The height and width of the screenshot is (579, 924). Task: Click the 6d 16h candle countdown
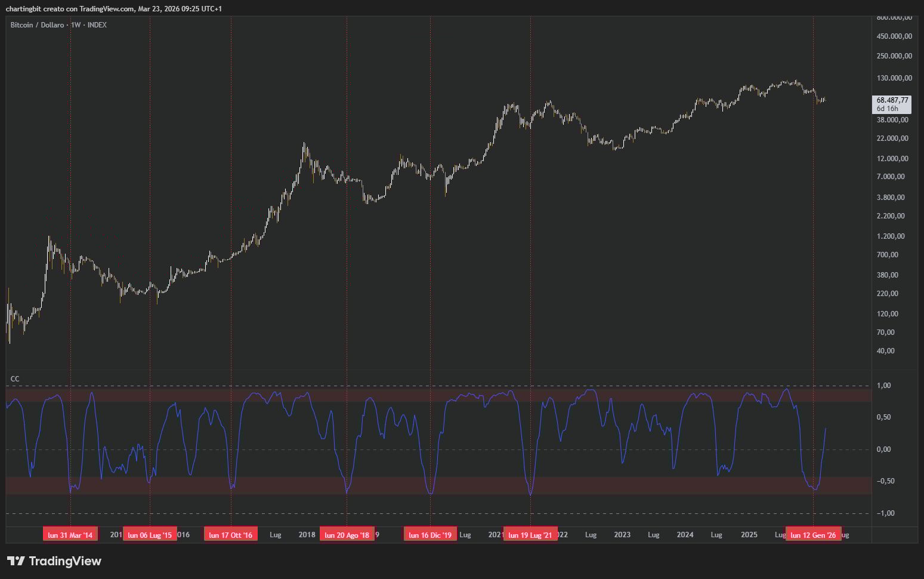(887, 109)
